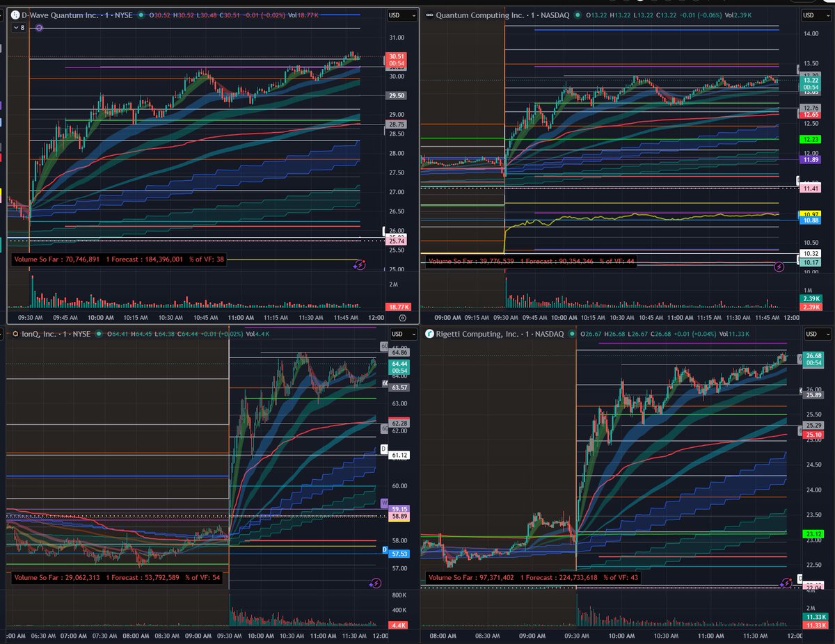835x644 pixels.
Task: Click Rigetti Volume So Far 97,371,402 readout
Action: [472, 578]
